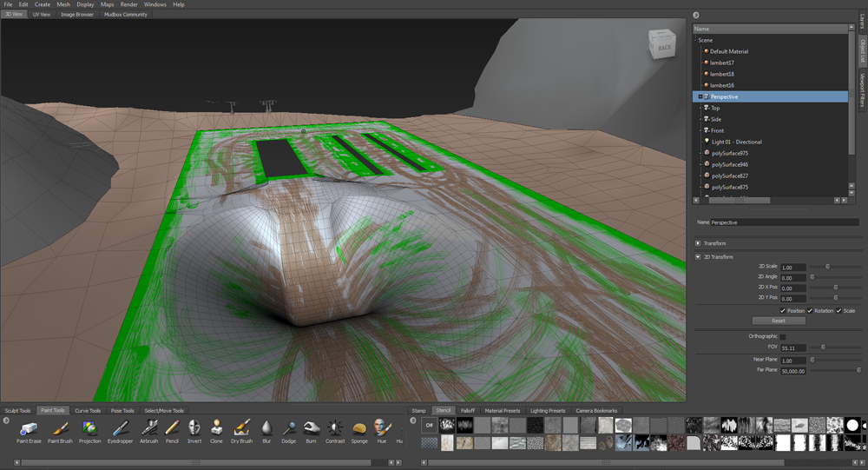Select the Burn hand tool
This screenshot has height=470, width=868.
click(x=311, y=432)
